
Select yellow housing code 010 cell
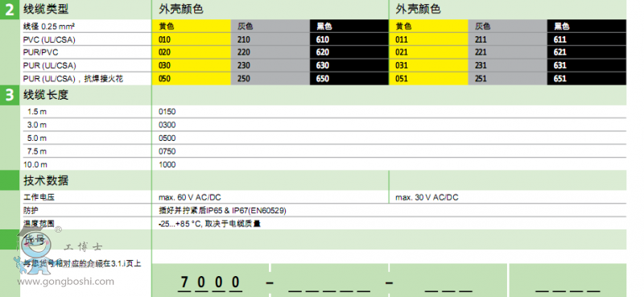pyautogui.click(x=192, y=39)
